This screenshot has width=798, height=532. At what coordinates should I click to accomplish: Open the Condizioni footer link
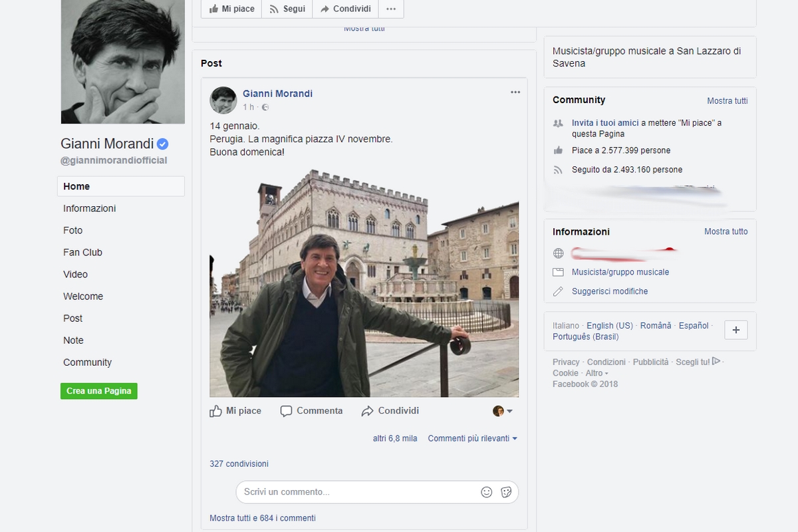[x=606, y=362]
